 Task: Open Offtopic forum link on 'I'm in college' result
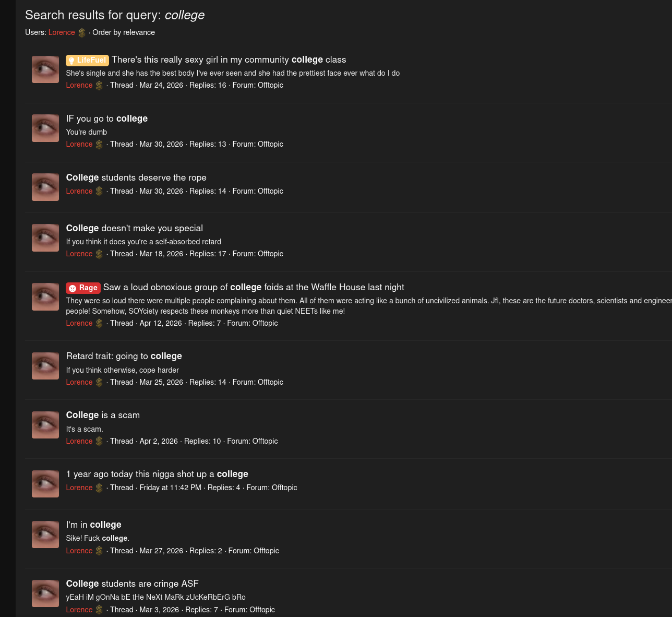[x=266, y=551]
